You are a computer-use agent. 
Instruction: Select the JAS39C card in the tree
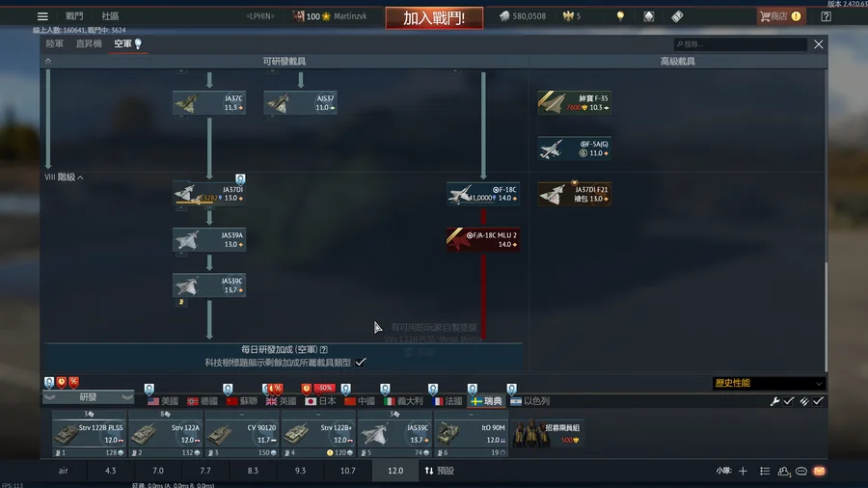pos(209,285)
